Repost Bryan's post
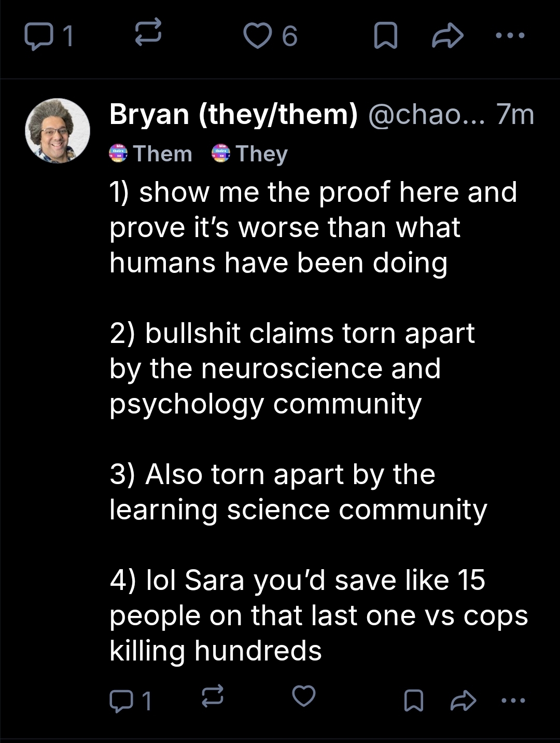 pos(213,696)
